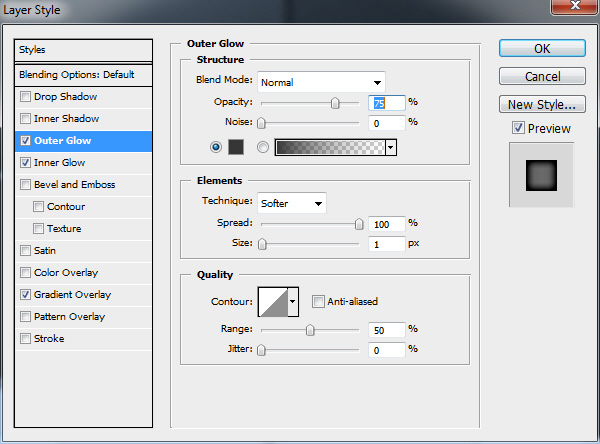600x444 pixels.
Task: Enable the Satin checkbox
Action: (25, 251)
